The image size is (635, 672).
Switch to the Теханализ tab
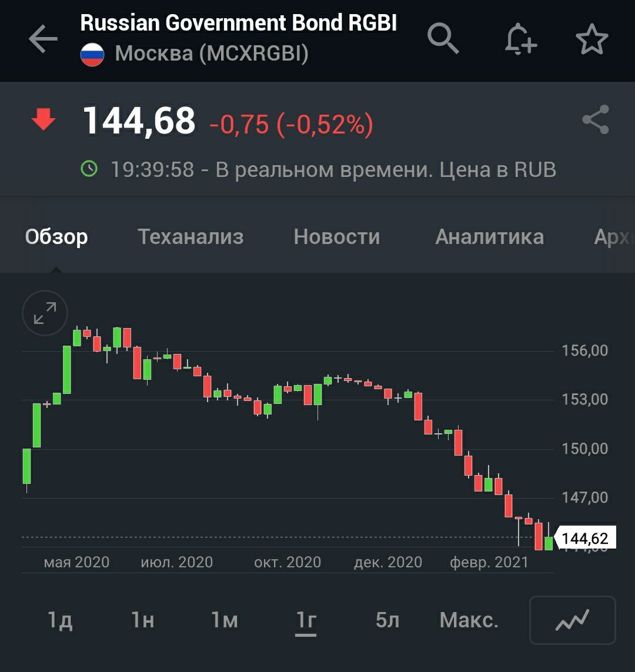click(x=190, y=236)
